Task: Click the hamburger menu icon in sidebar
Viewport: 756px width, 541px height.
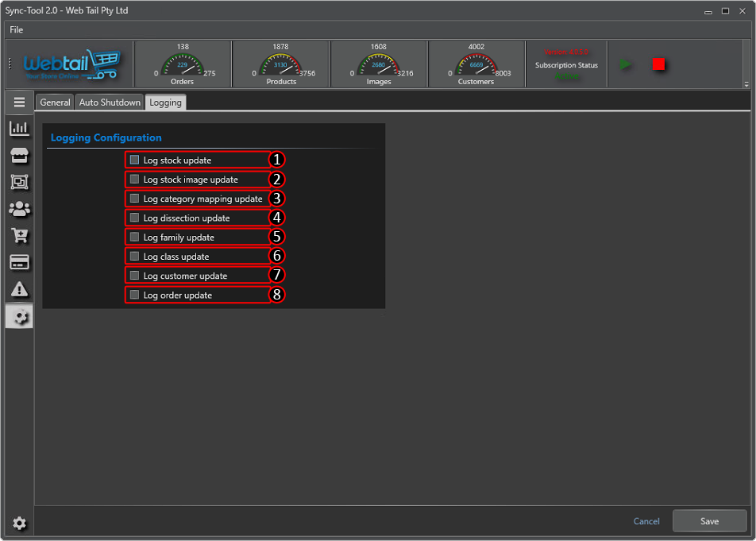Action: pos(19,102)
